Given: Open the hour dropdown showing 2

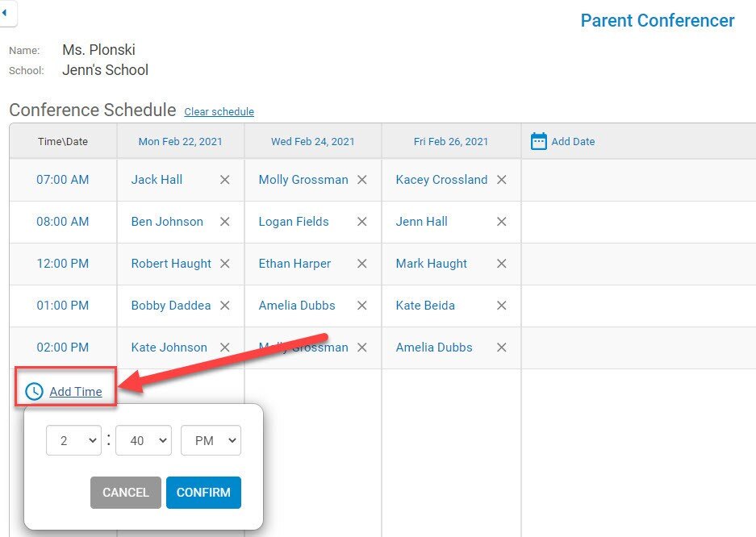Looking at the screenshot, I should pos(73,441).
